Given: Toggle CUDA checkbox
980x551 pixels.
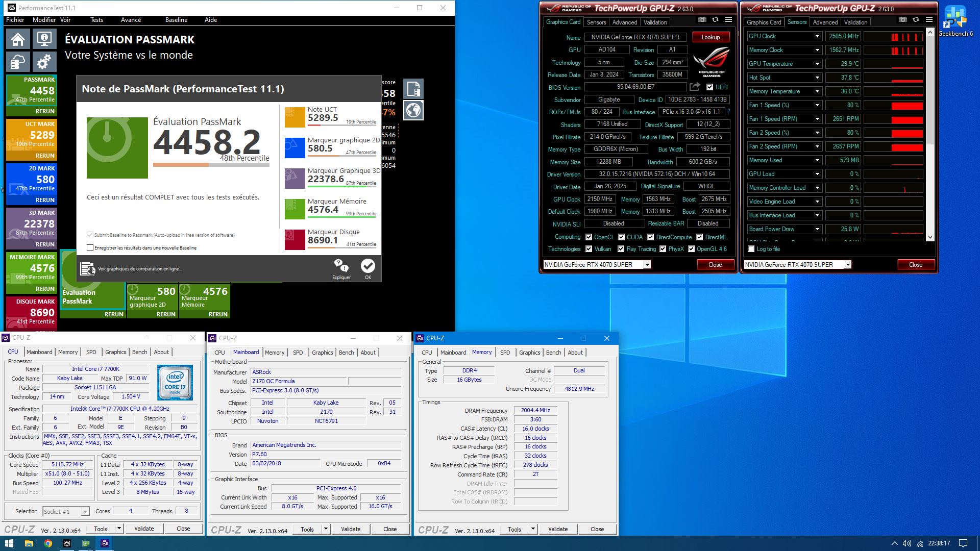Looking at the screenshot, I should click(621, 237).
